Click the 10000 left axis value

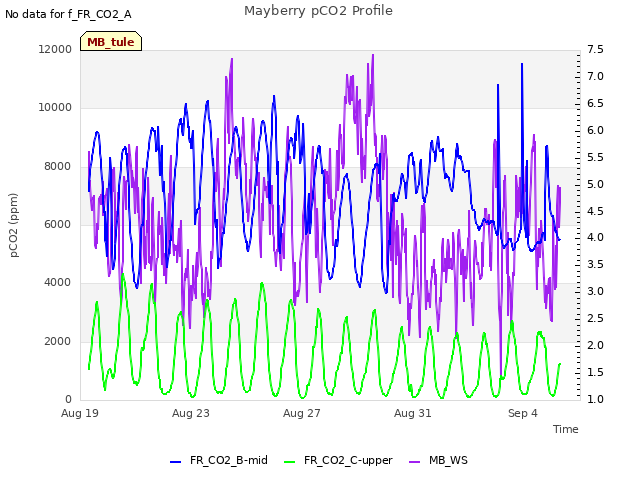tap(55, 107)
